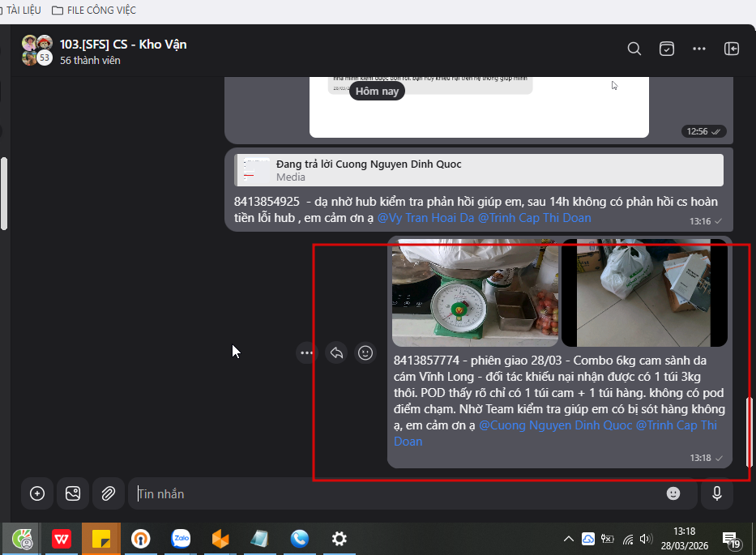Start voice recording with the microphone
The image size is (756, 555).
point(717,493)
